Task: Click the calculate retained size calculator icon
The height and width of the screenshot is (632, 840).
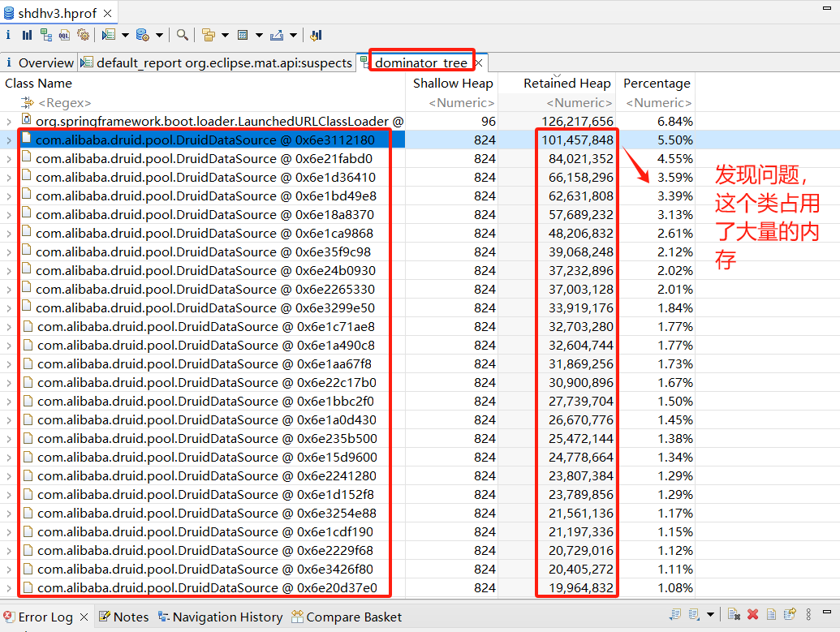Action: [243, 36]
